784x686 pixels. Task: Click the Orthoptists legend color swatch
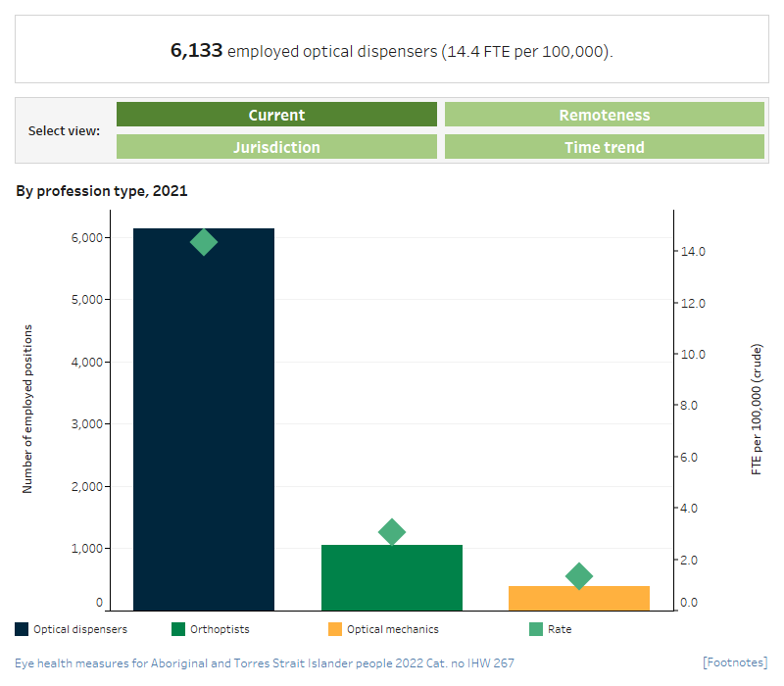pos(178,629)
